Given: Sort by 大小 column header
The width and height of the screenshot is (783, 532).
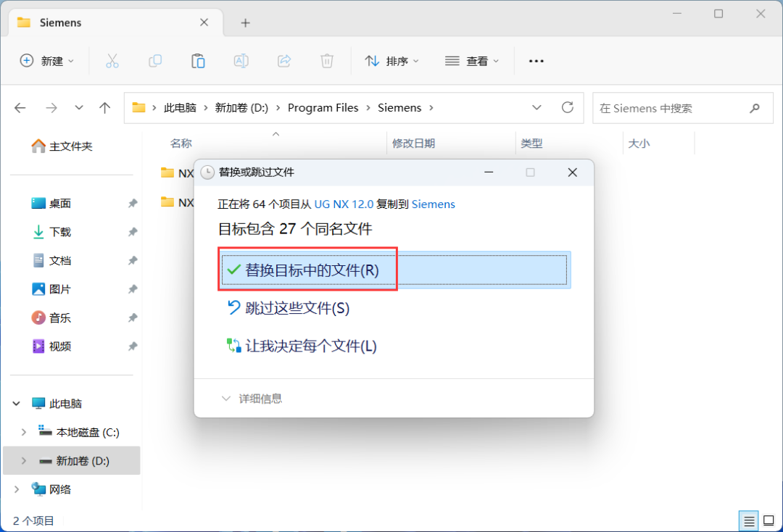Looking at the screenshot, I should point(639,144).
